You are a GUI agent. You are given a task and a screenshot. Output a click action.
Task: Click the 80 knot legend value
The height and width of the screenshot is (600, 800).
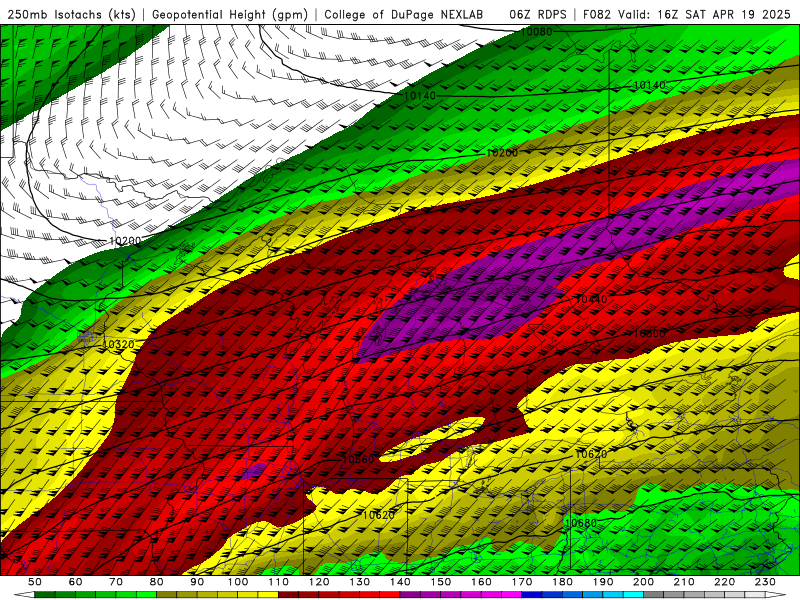coord(157,582)
